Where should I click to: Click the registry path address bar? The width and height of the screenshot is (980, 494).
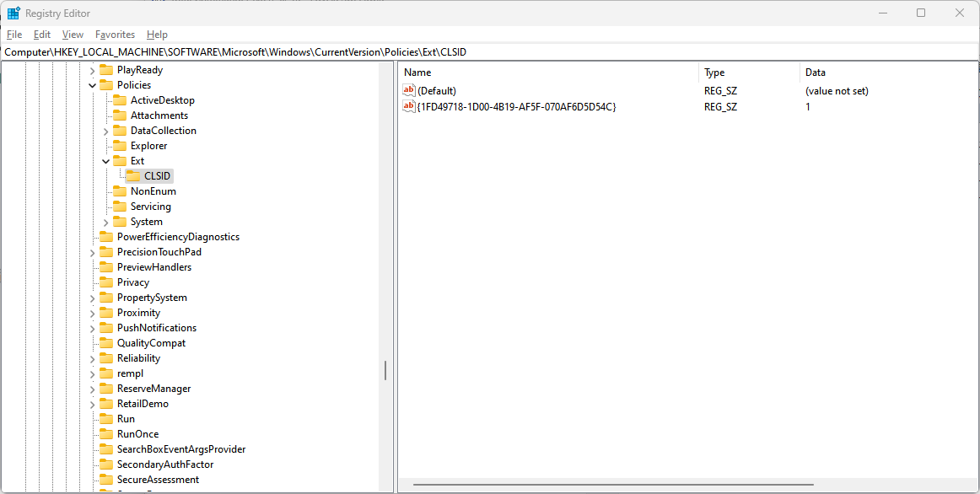click(490, 52)
